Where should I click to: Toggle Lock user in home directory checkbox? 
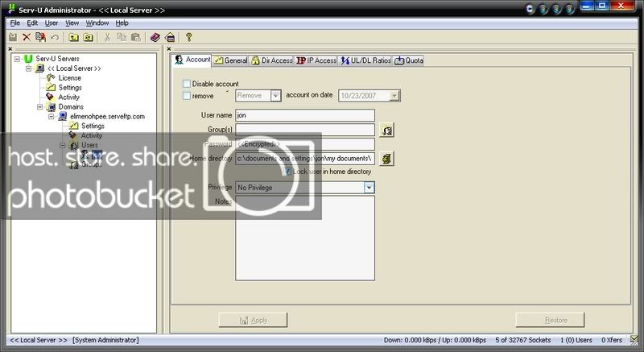pos(287,172)
